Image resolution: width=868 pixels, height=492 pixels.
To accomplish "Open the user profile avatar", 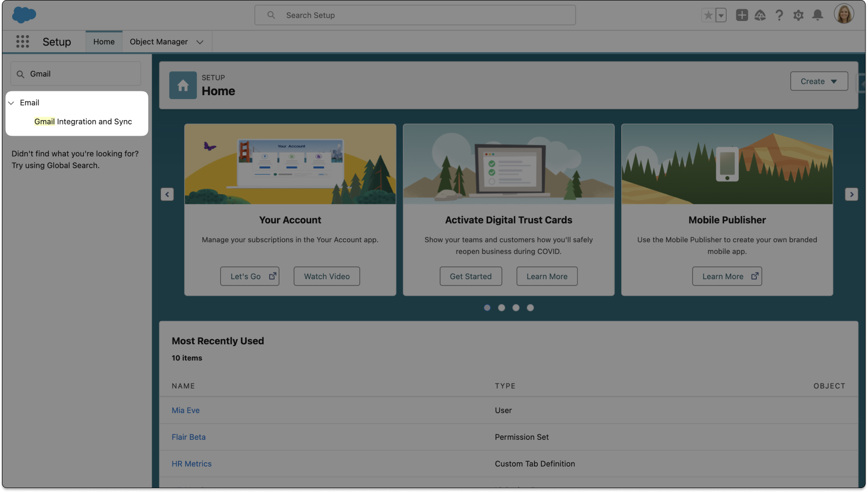I will point(844,14).
